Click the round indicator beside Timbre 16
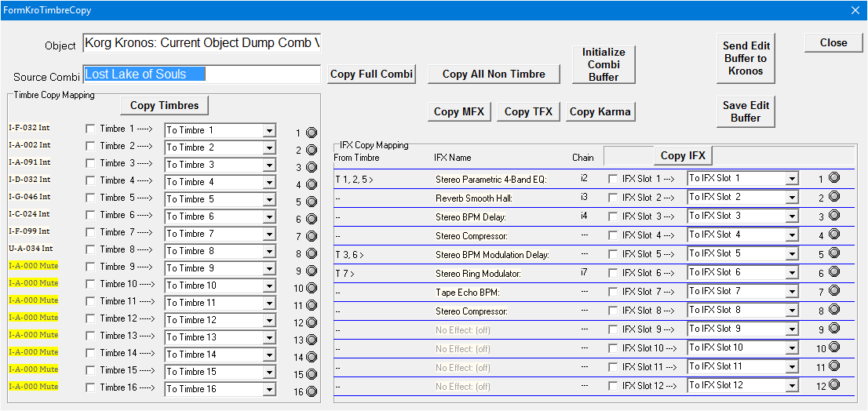Screen dimensions: 868x411 [312, 391]
